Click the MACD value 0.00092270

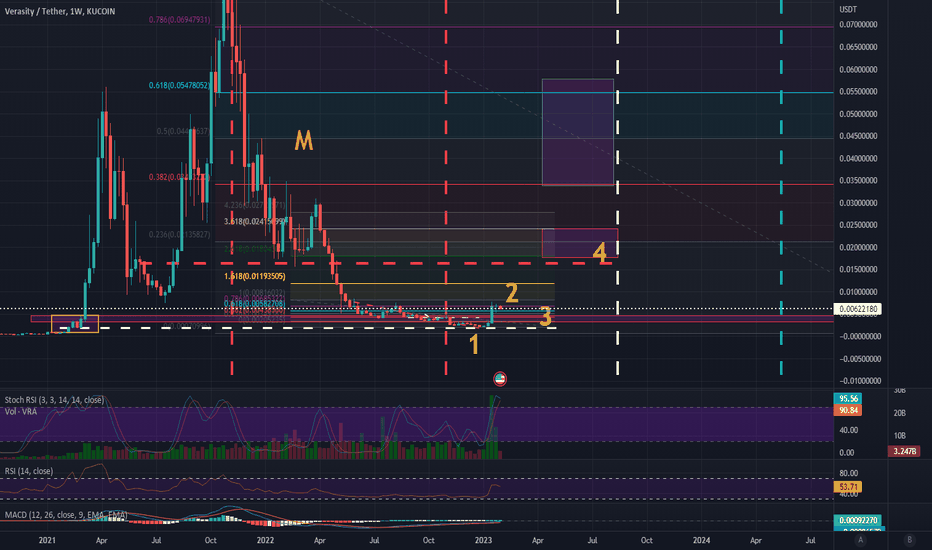(858, 520)
